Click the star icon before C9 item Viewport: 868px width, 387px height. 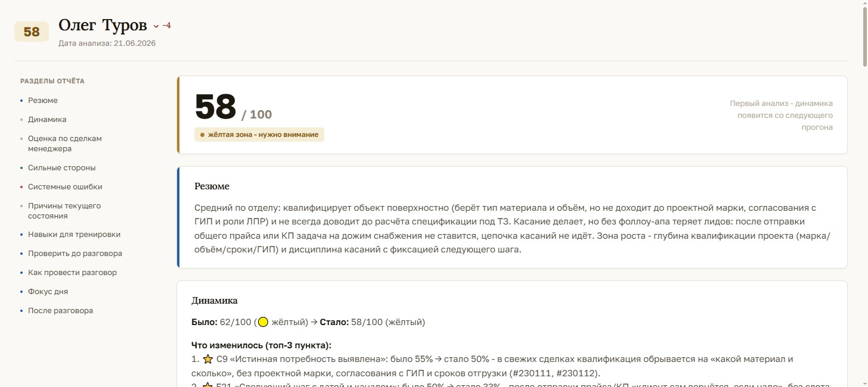208,359
